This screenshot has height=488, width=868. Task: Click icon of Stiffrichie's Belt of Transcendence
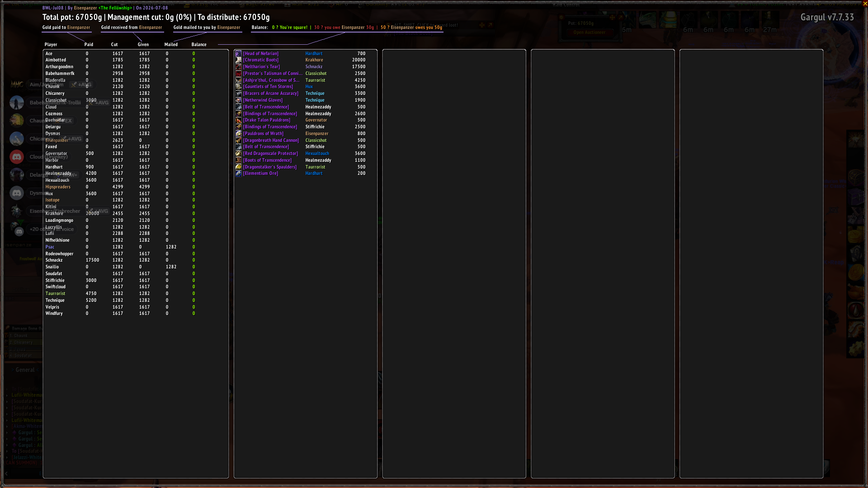[238, 147]
